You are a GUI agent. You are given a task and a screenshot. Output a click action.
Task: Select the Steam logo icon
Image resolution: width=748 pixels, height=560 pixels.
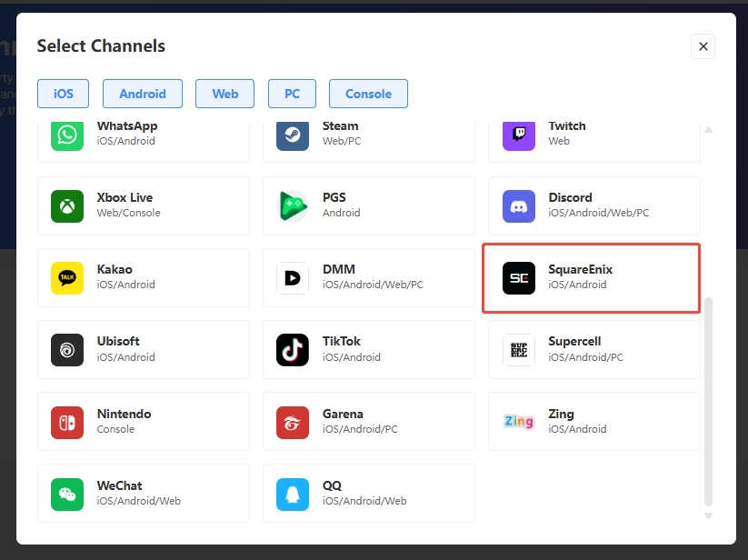(293, 135)
